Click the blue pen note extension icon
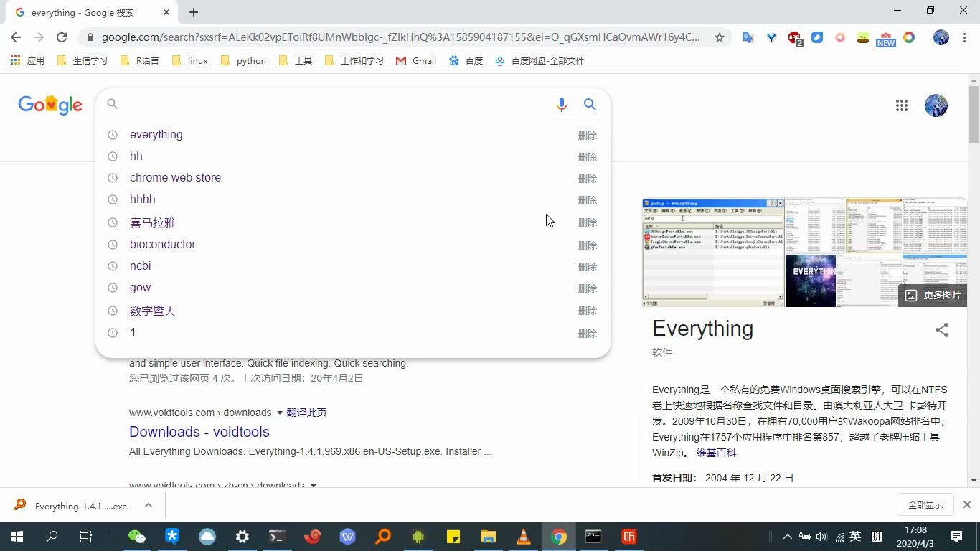The image size is (980, 551). point(817,37)
